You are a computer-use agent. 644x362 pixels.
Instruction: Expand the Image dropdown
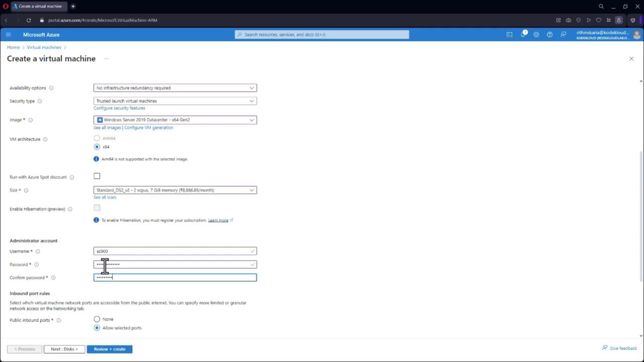[x=175, y=120]
